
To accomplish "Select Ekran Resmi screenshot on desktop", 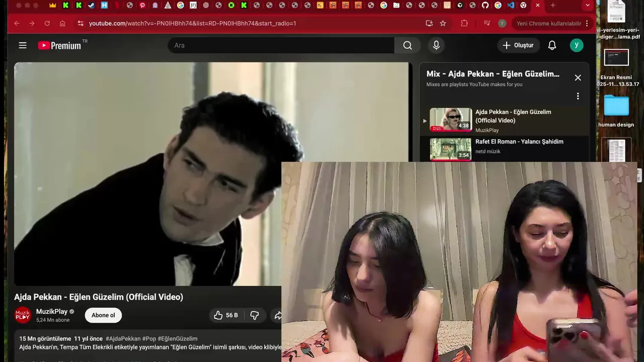I will [617, 68].
